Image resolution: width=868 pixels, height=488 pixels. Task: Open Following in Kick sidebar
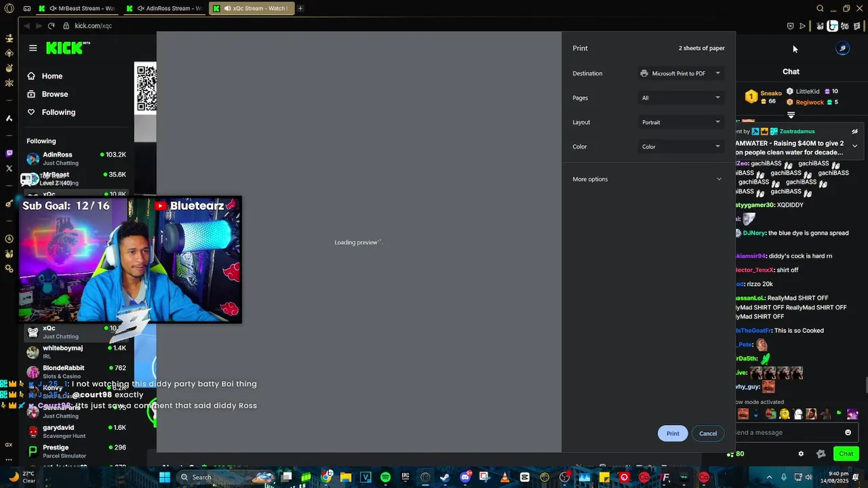coord(58,113)
